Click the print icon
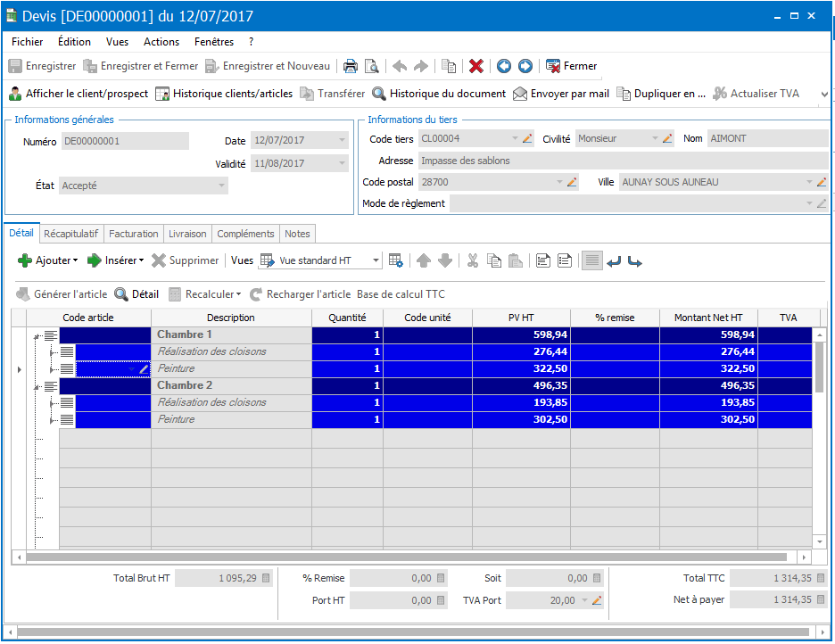This screenshot has height=644, width=835. point(351,66)
